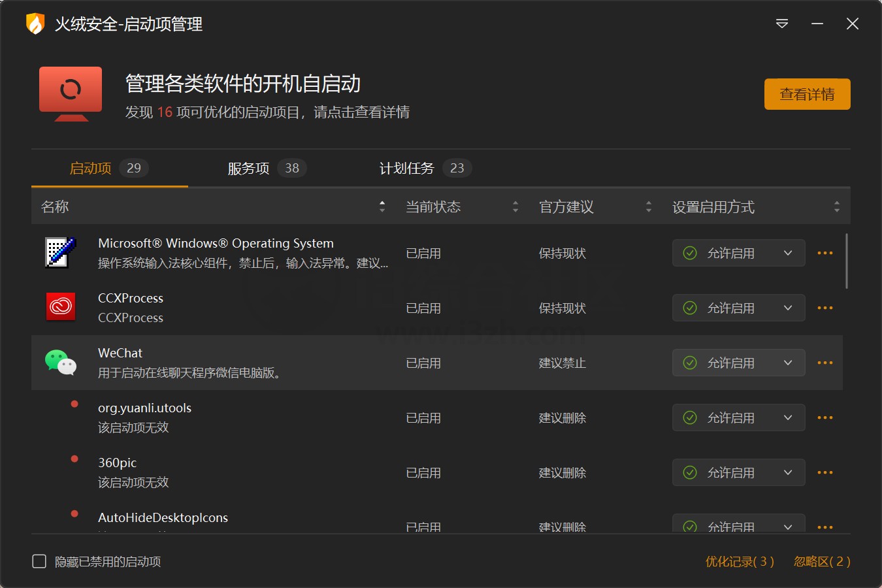Screen dimensions: 882x588
Task: Click 建议删除 in 360pic row
Action: 563,472
